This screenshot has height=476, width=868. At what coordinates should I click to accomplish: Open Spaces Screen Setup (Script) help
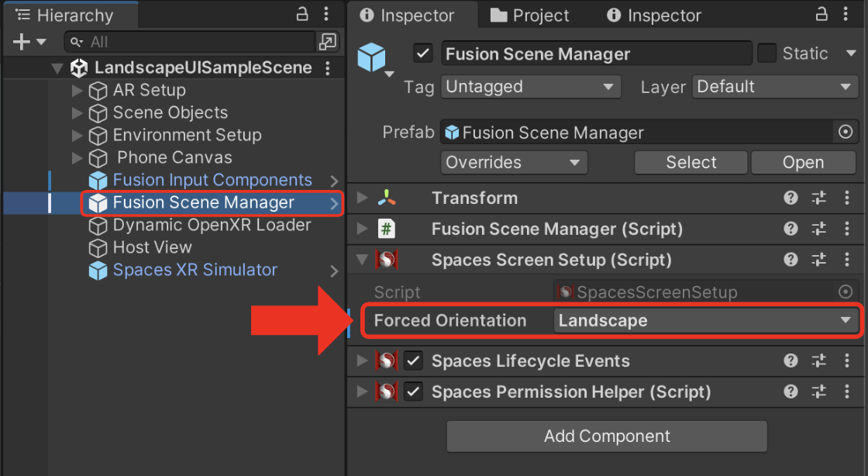[x=790, y=260]
